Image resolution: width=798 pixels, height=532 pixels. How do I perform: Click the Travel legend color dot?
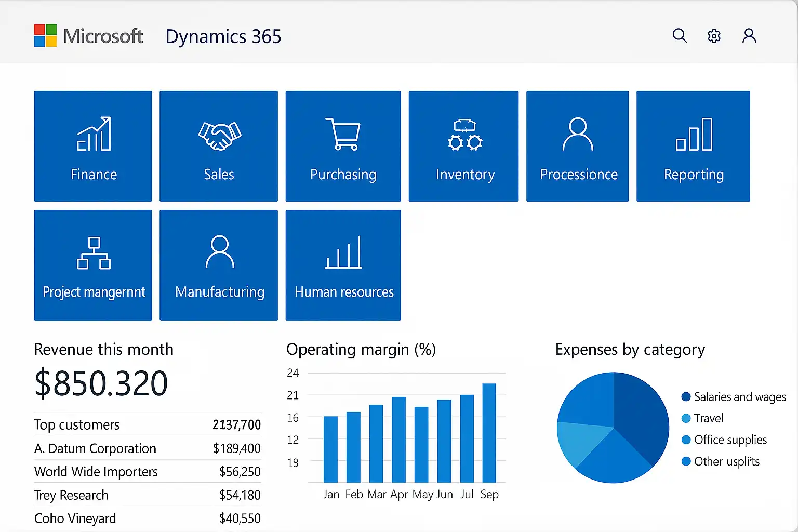[x=686, y=418]
